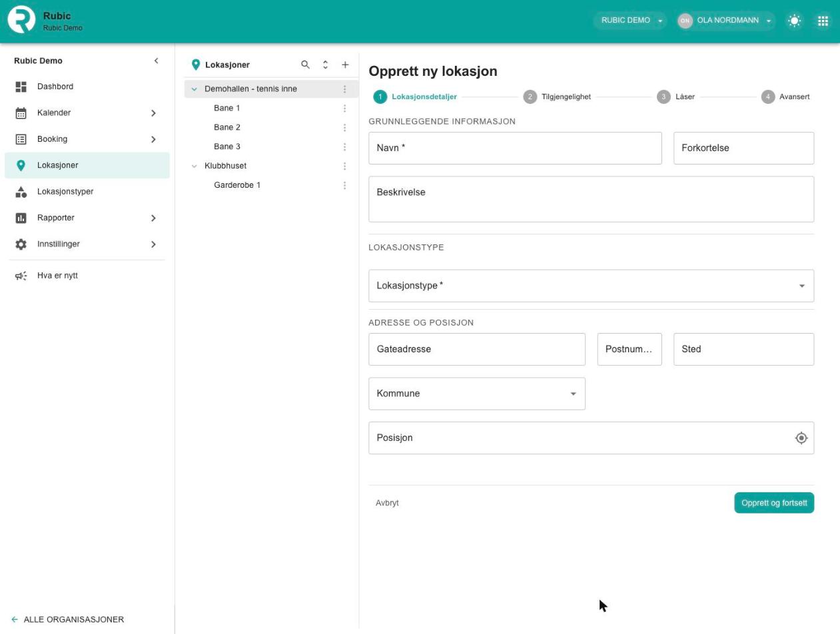This screenshot has width=840, height=634.
Task: Expand the Innstillinger submenu arrow
Action: point(153,244)
